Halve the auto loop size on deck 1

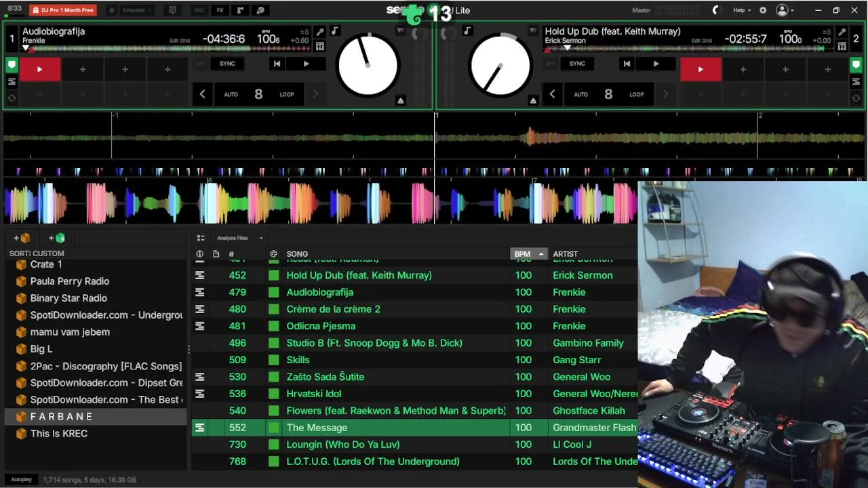(202, 94)
